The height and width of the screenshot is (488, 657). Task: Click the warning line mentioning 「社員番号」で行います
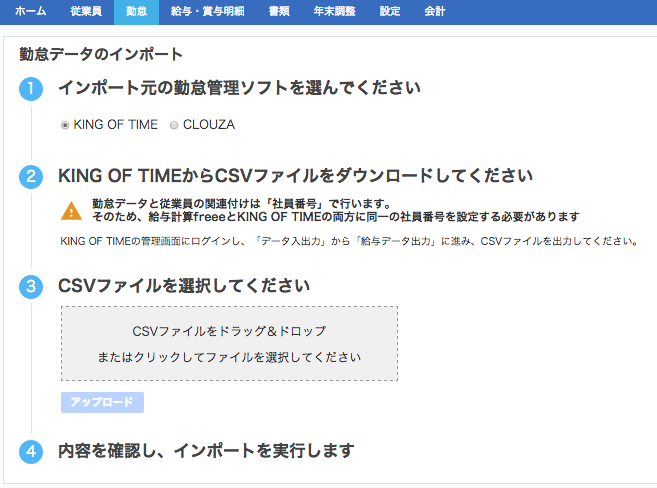242,204
